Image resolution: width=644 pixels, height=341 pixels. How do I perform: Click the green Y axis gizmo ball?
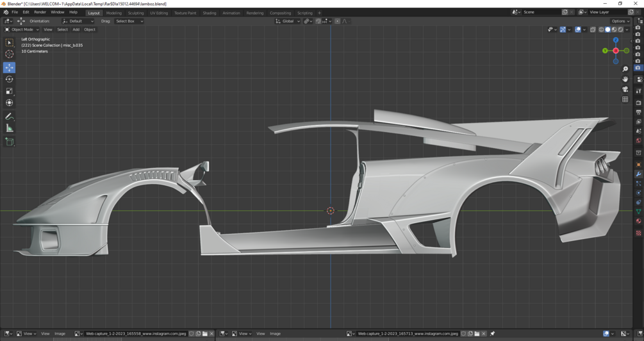(x=605, y=51)
